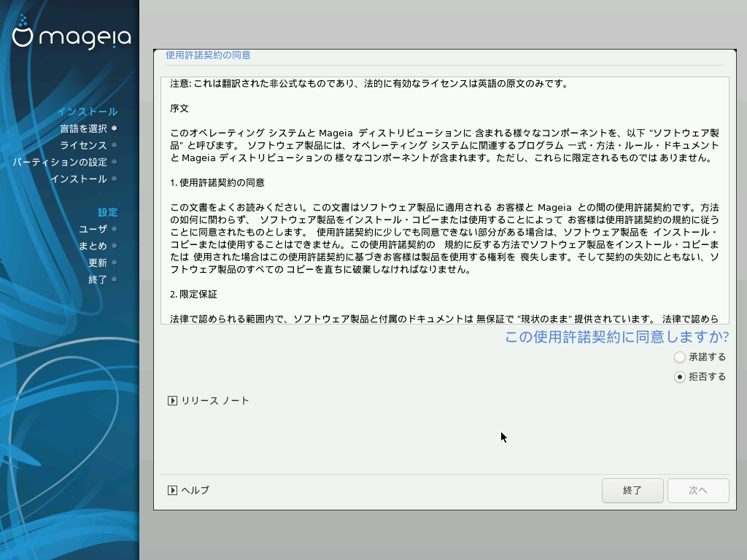Click the '2. 限定保証' license heading
This screenshot has height=560, width=747.
pos(193,295)
